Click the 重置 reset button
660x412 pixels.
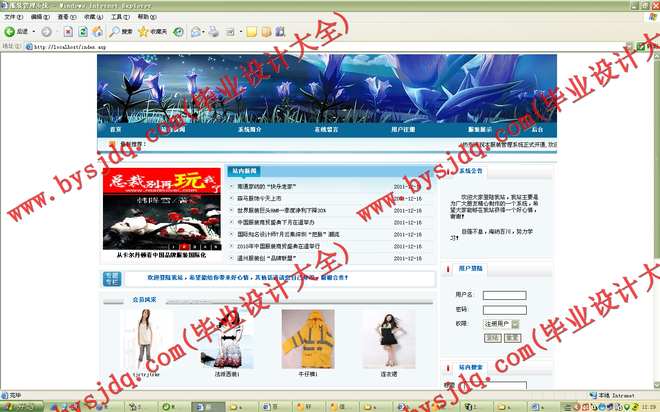pos(512,338)
